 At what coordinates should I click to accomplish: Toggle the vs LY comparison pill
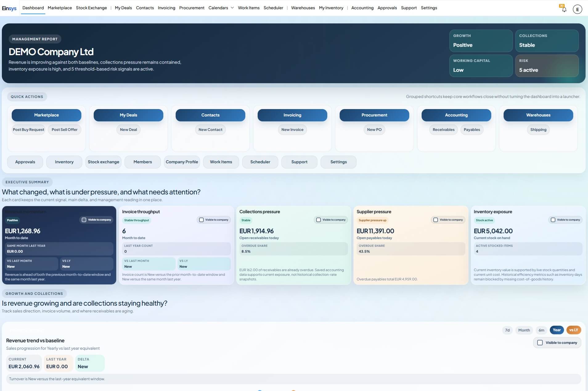pyautogui.click(x=574, y=330)
